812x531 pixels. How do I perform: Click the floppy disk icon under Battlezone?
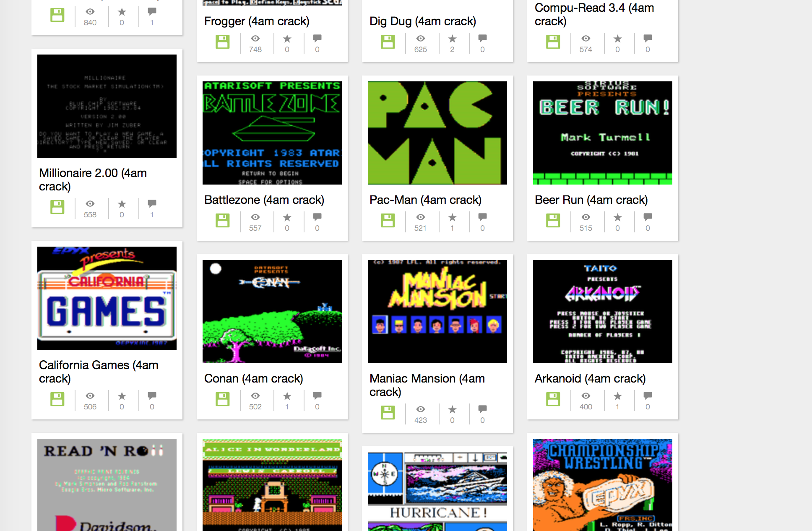[x=222, y=221]
